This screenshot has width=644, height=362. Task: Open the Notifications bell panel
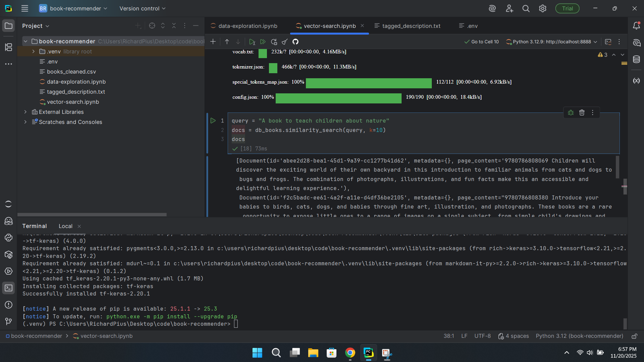click(636, 26)
